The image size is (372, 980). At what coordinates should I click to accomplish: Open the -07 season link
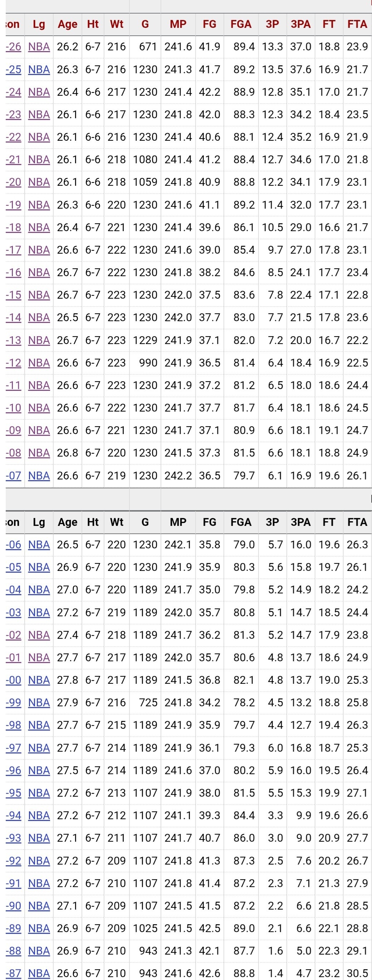point(14,476)
